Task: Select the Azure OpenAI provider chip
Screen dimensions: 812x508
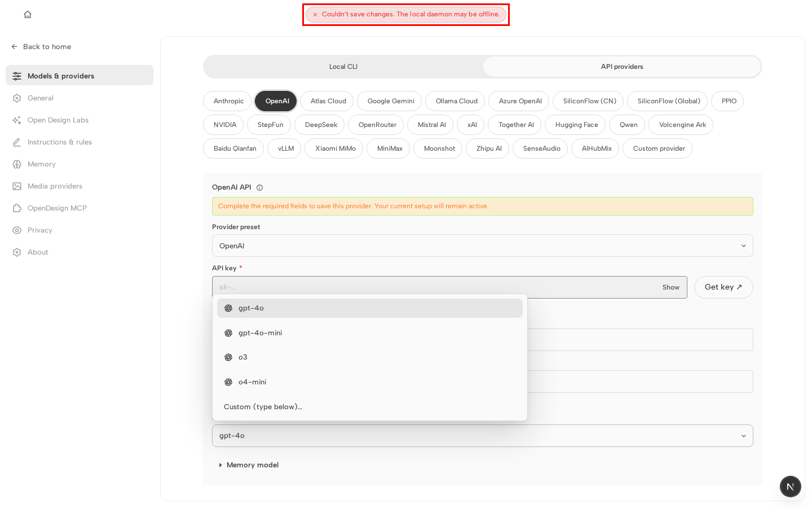Action: click(520, 101)
